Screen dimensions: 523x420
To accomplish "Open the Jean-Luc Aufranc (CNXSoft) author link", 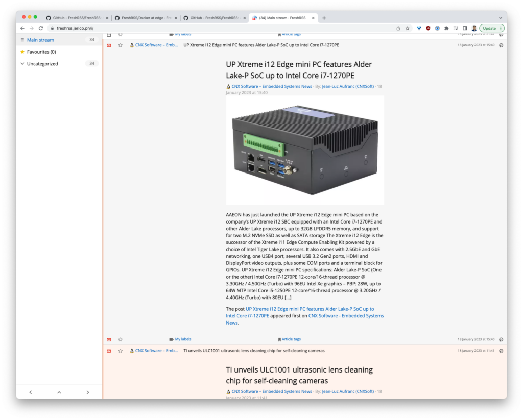I will click(348, 87).
